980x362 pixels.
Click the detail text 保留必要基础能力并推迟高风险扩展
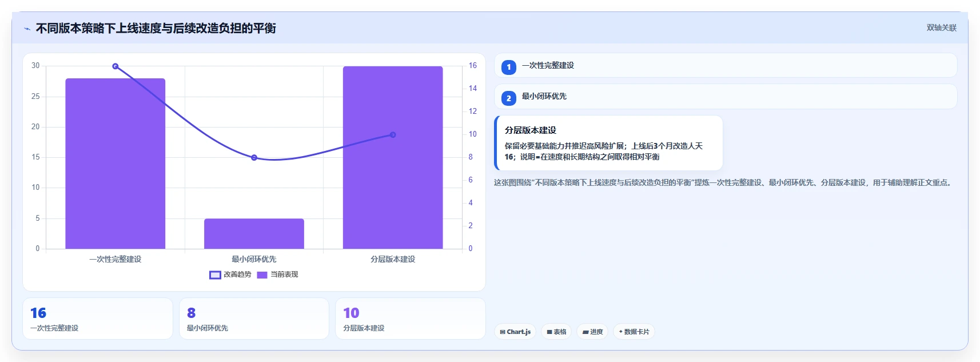pyautogui.click(x=564, y=146)
